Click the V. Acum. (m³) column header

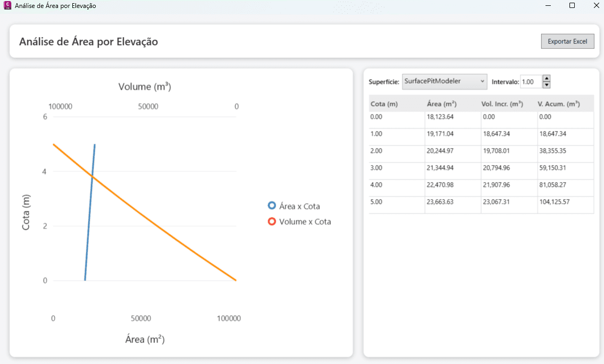pyautogui.click(x=558, y=104)
